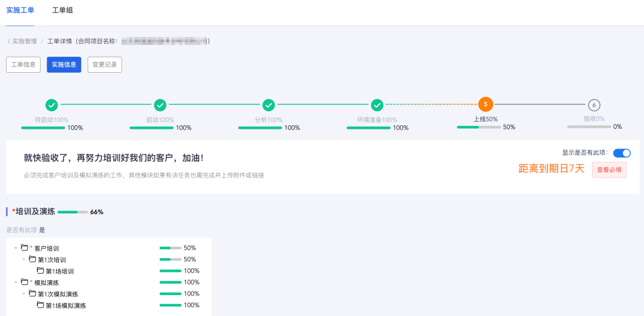Image resolution: width=644 pixels, height=316 pixels.
Task: Click the 环境准备 completed step checkmark icon
Action: 377,105
